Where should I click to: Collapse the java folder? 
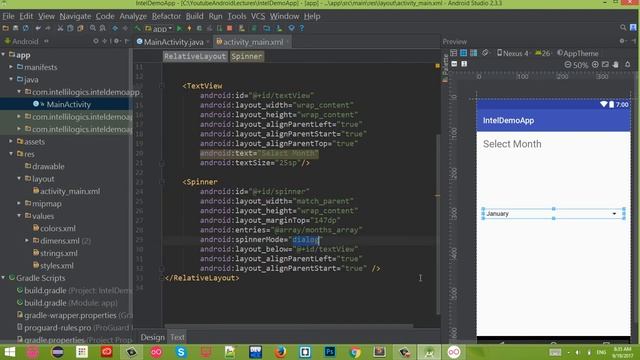tap(11, 79)
